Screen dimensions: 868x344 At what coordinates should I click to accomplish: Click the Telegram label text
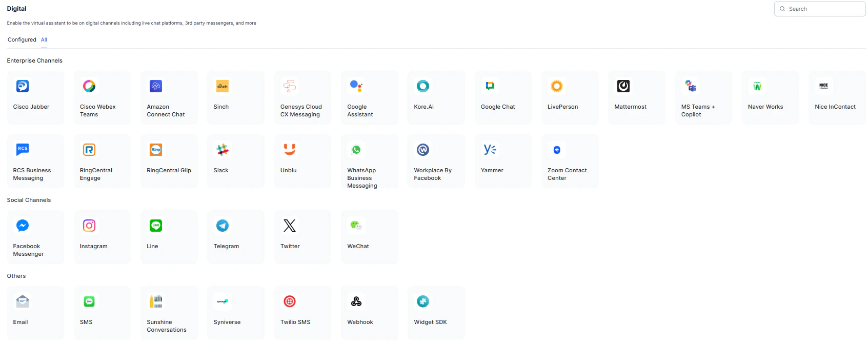226,246
